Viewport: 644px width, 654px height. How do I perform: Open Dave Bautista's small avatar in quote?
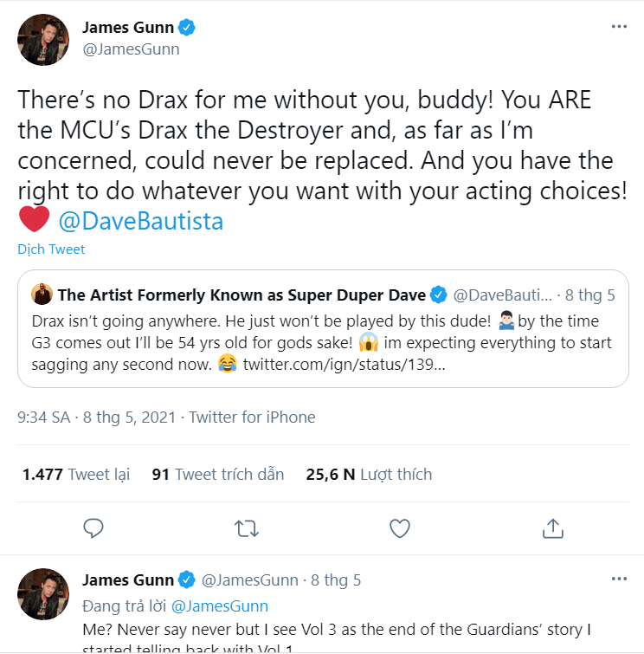[42, 294]
